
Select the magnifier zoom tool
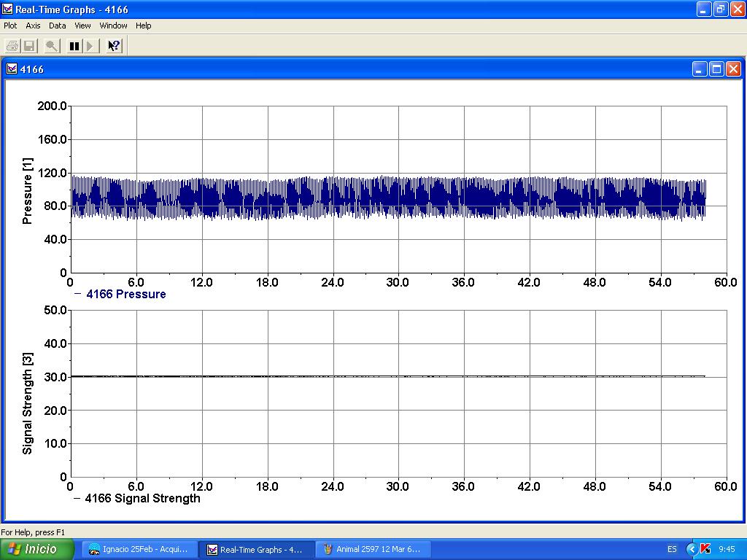pos(52,46)
